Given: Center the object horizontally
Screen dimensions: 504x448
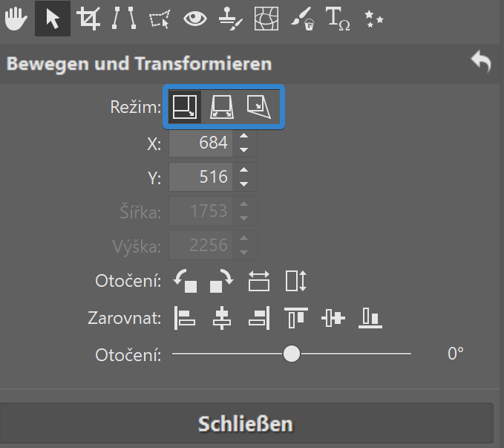Looking at the screenshot, I should [222, 318].
